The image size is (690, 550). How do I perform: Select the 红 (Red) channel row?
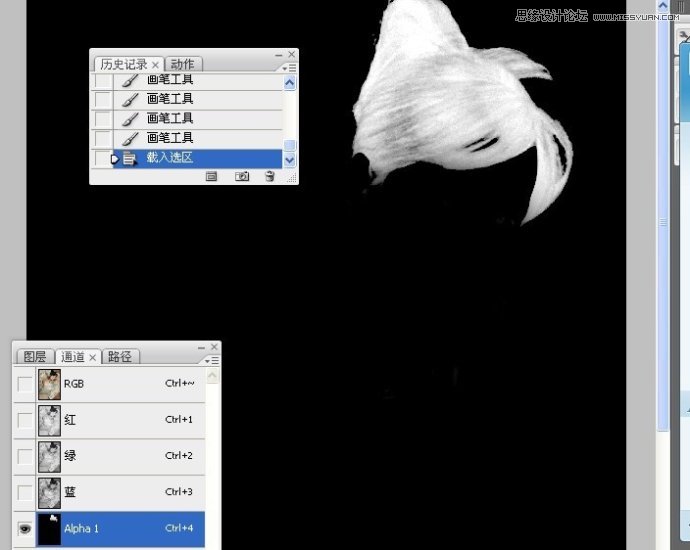[120, 420]
